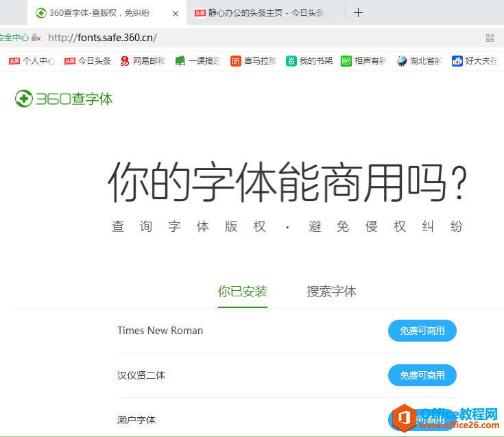The image size is (504, 437).
Task: Click the 濑户字体 font name
Action: click(136, 420)
